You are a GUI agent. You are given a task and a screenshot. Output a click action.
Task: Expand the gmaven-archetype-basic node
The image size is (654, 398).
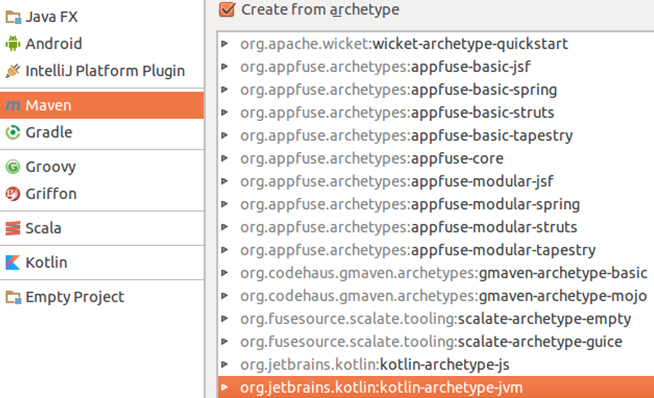(224, 273)
